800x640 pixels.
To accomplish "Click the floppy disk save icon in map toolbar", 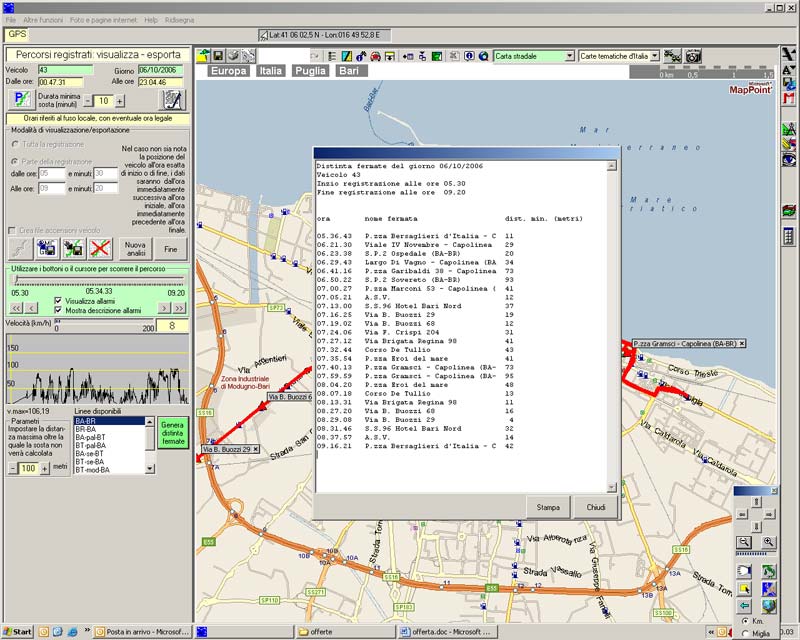I will (218, 56).
